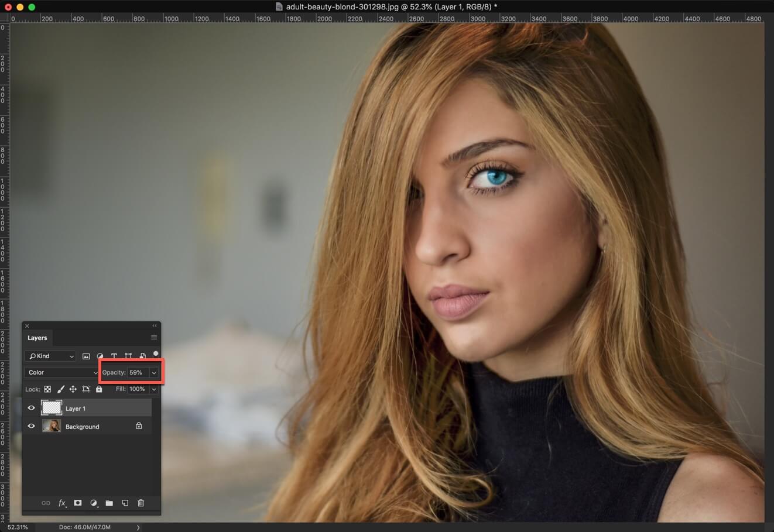Select the Background layer thumbnail
Screen dimensions: 774x532
52,426
